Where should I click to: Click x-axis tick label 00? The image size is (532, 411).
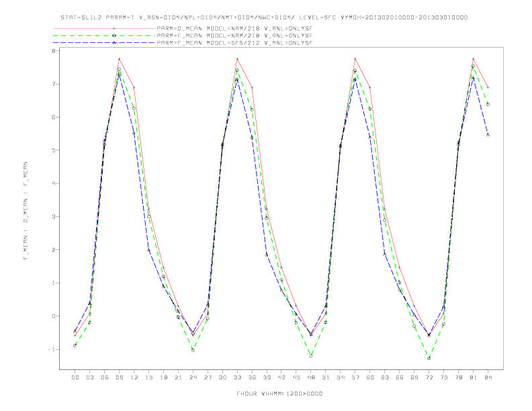point(75,377)
